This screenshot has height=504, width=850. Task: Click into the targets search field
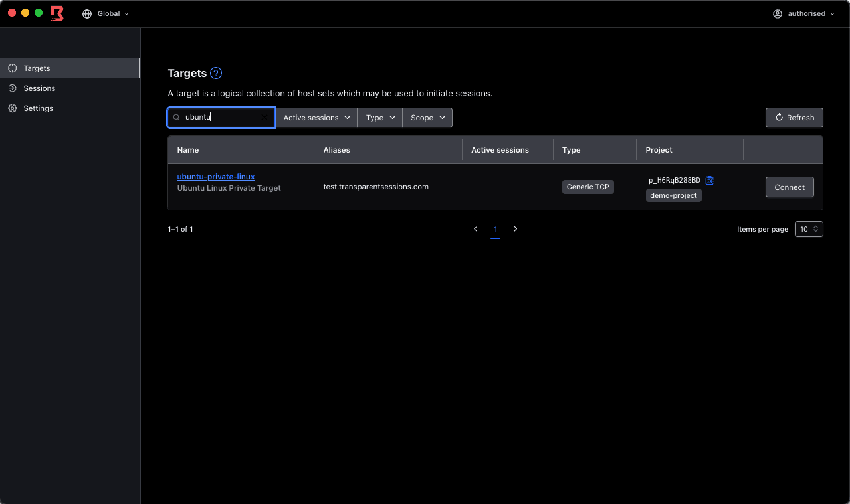coord(219,118)
